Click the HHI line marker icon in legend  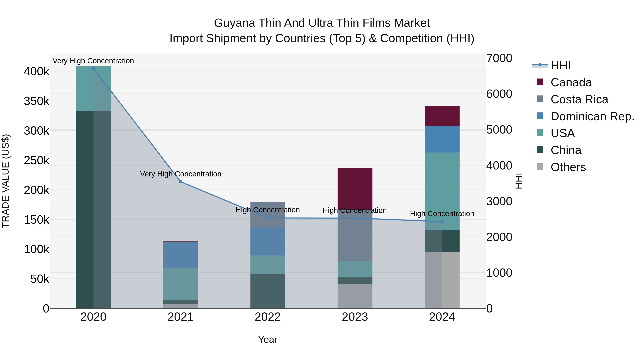click(x=540, y=65)
